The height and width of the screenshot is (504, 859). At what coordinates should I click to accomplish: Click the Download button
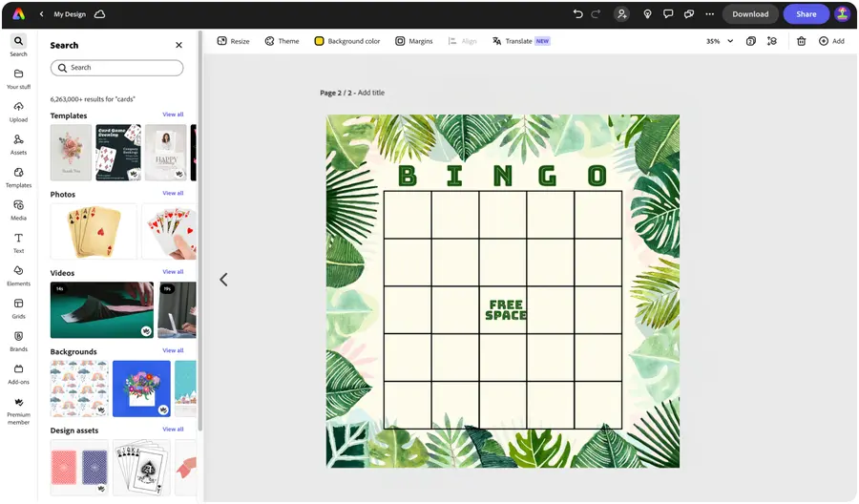[x=750, y=14]
